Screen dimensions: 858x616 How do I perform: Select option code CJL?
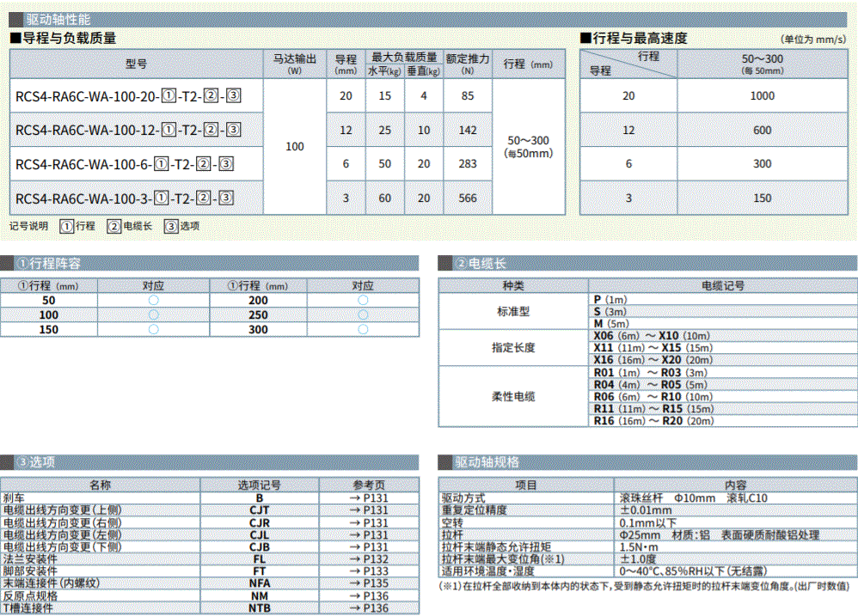(x=260, y=535)
